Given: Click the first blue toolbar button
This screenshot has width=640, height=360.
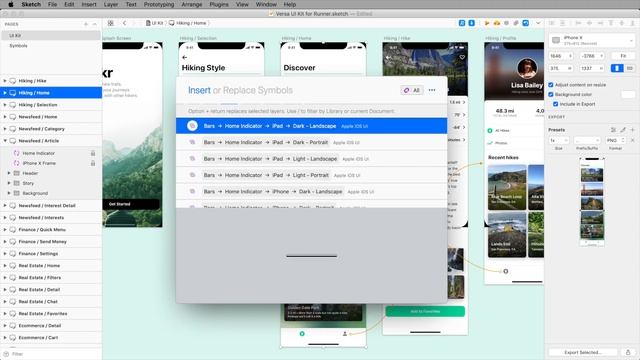Looking at the screenshot, I should [462, 23].
